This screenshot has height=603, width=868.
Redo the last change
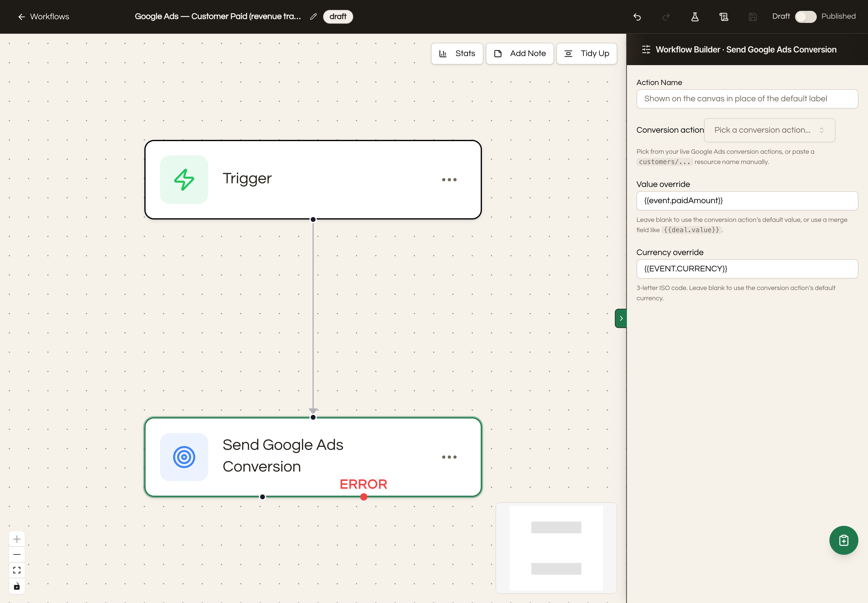click(x=666, y=17)
